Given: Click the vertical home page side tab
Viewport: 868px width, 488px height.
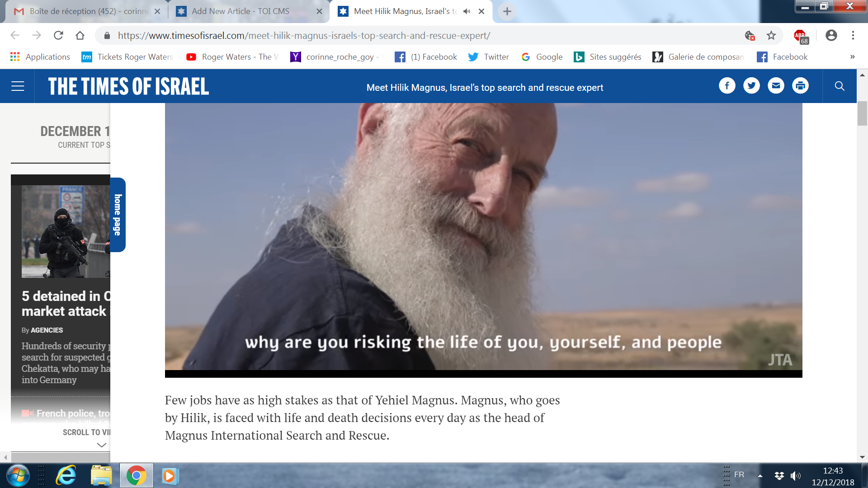Looking at the screenshot, I should tap(118, 215).
